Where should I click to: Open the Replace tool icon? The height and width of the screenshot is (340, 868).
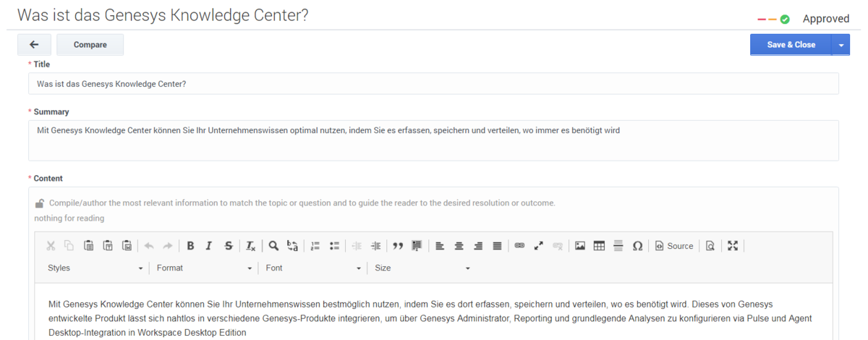tap(292, 246)
